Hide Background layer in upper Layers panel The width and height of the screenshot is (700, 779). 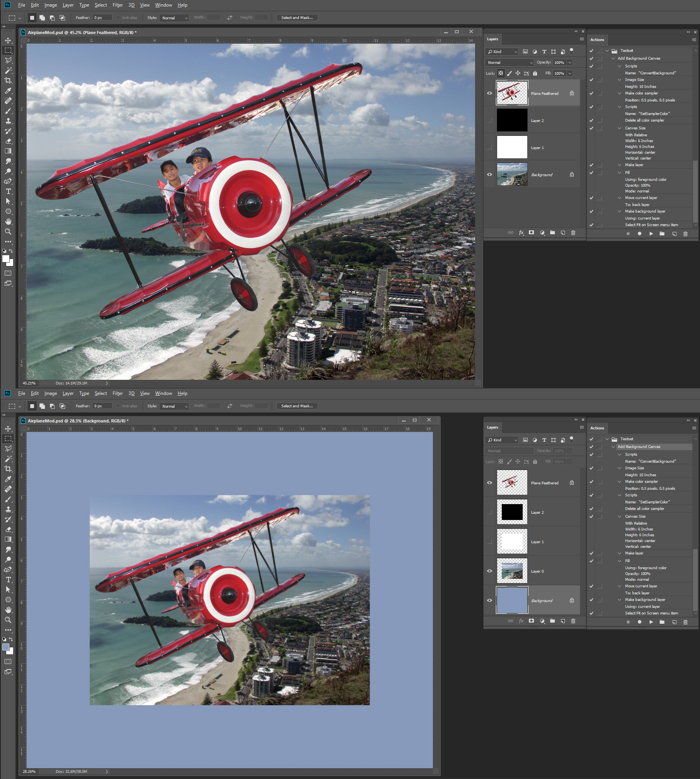489,174
